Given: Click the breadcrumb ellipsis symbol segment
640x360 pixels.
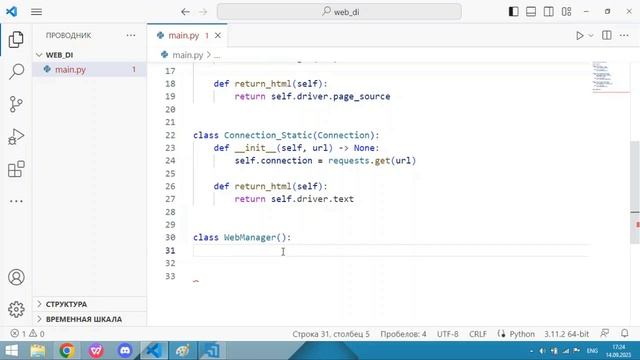Looking at the screenshot, I should coord(217,55).
